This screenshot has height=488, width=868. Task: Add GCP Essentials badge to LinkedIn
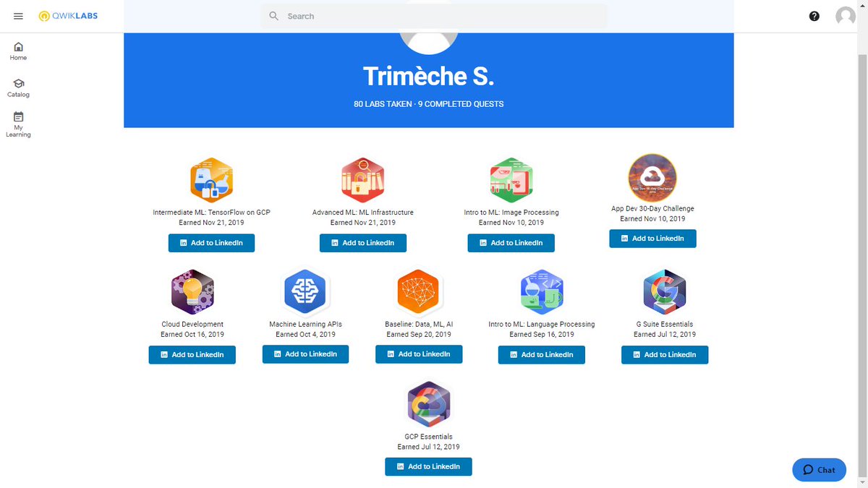click(x=428, y=467)
